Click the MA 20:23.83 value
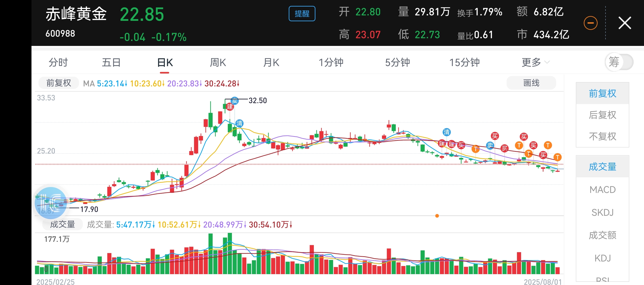 click(185, 83)
